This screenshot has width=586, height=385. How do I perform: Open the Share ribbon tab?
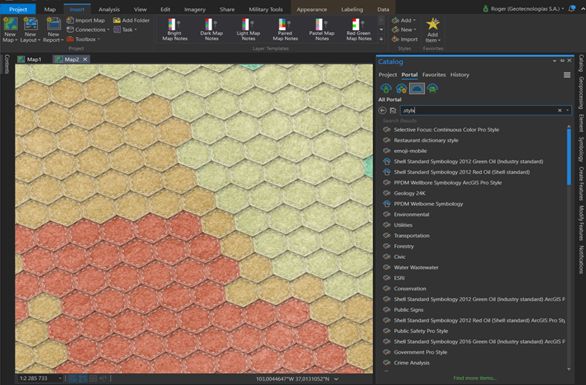[x=227, y=9]
